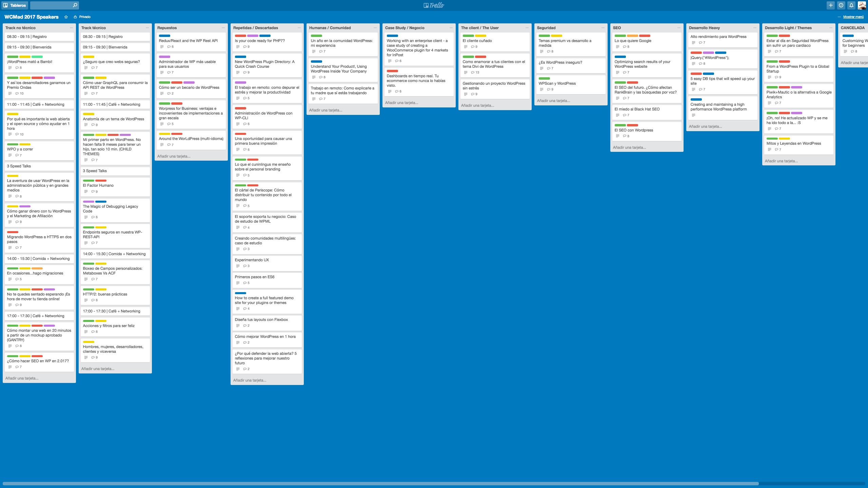Open Track no técnico list options menu
The height and width of the screenshot is (488, 868).
point(71,28)
